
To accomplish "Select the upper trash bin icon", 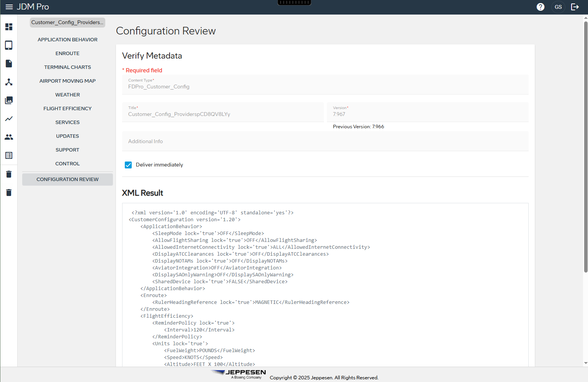I will (x=9, y=174).
